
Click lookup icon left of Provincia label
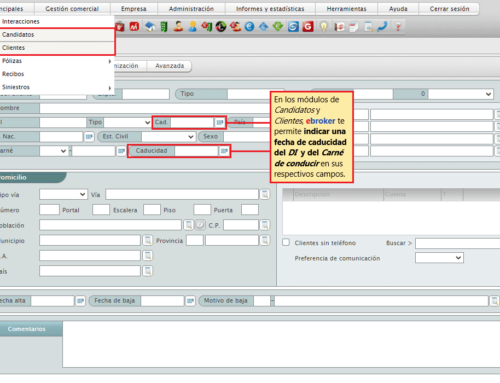148,240
